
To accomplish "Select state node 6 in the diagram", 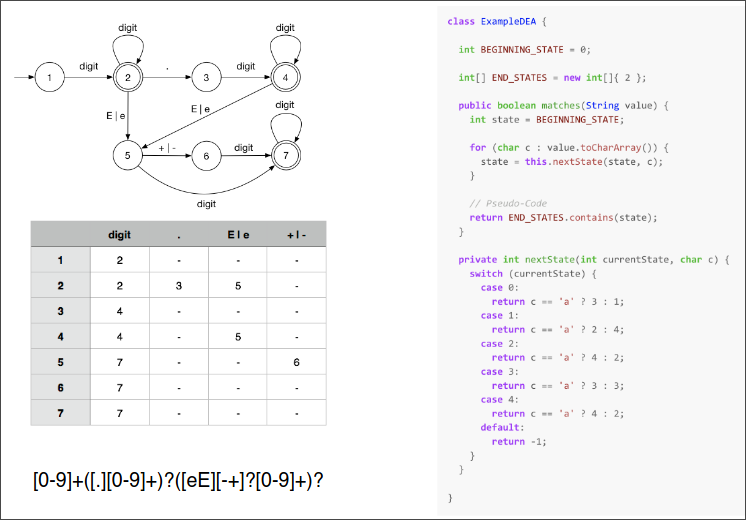I will [x=206, y=156].
